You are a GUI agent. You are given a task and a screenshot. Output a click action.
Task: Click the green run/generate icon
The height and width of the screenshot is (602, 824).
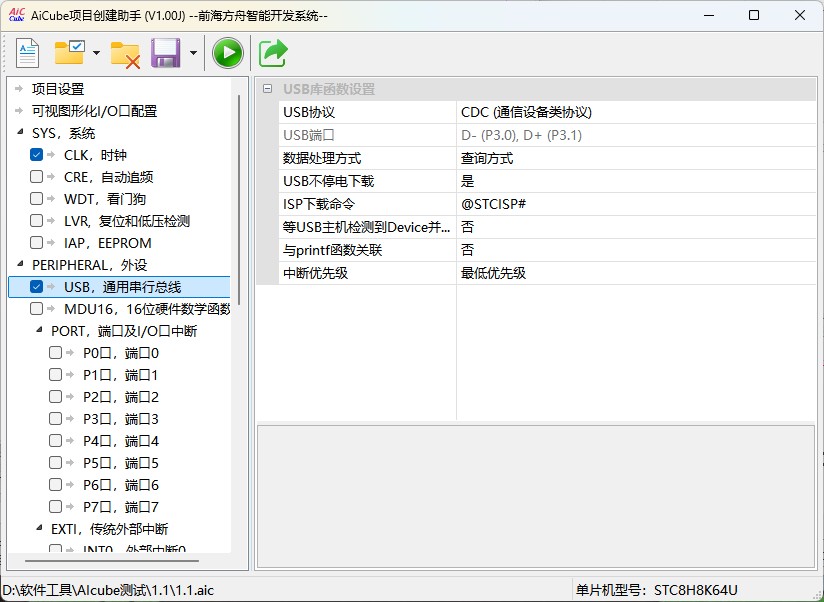pyautogui.click(x=228, y=53)
